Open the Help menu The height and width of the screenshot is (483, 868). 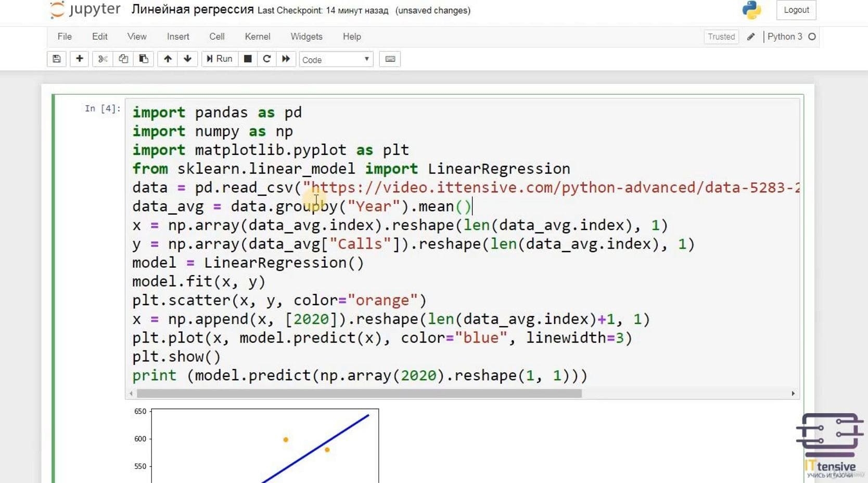pyautogui.click(x=352, y=37)
